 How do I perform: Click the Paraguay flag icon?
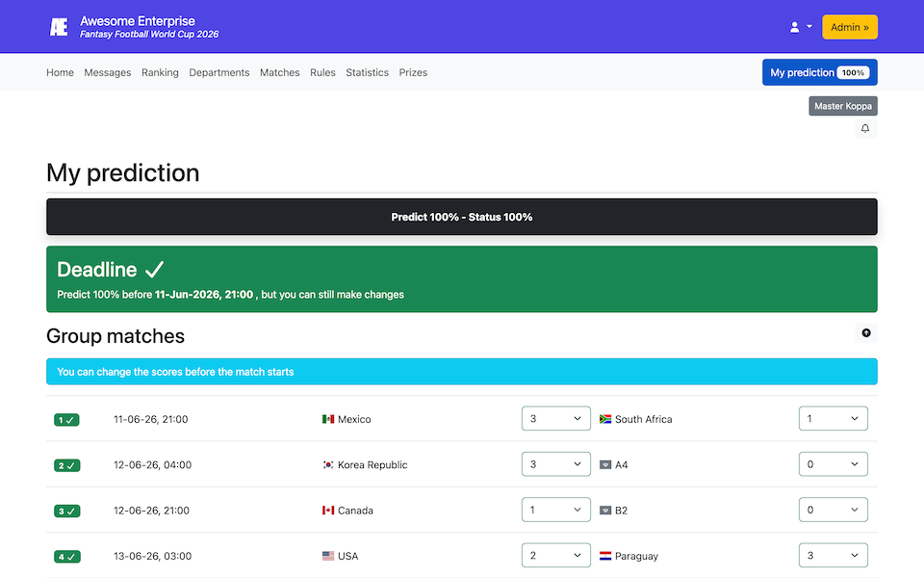pos(605,556)
